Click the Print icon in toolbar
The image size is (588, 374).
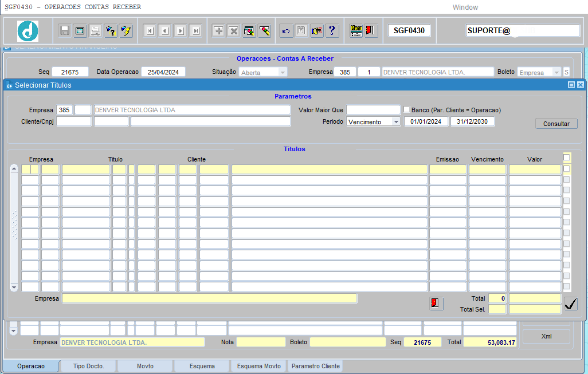[x=95, y=30]
